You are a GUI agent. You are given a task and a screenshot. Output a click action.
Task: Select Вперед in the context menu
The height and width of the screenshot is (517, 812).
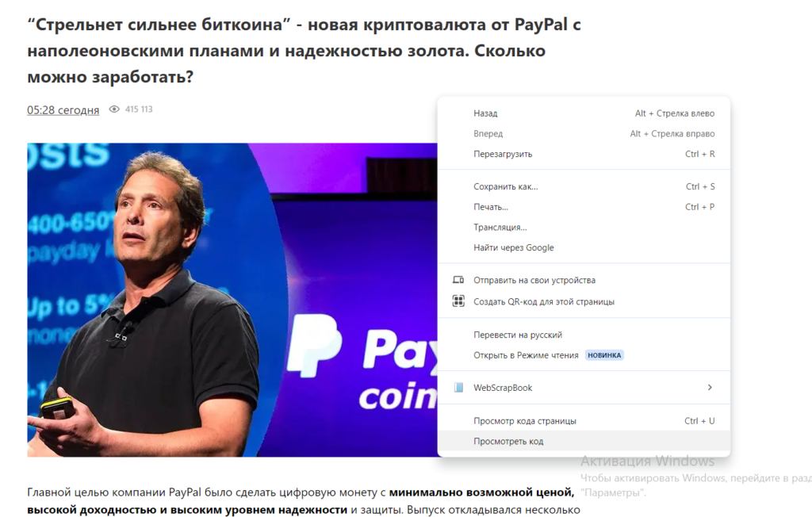(584, 134)
